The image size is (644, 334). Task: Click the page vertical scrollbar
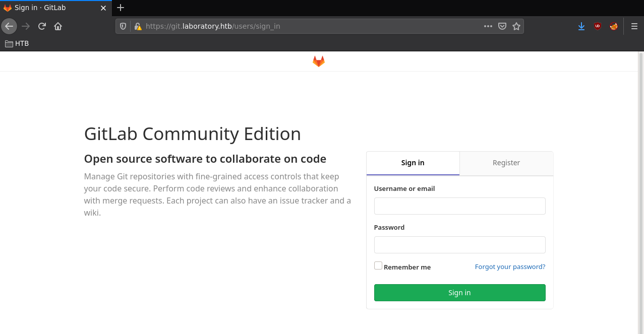tap(640, 192)
